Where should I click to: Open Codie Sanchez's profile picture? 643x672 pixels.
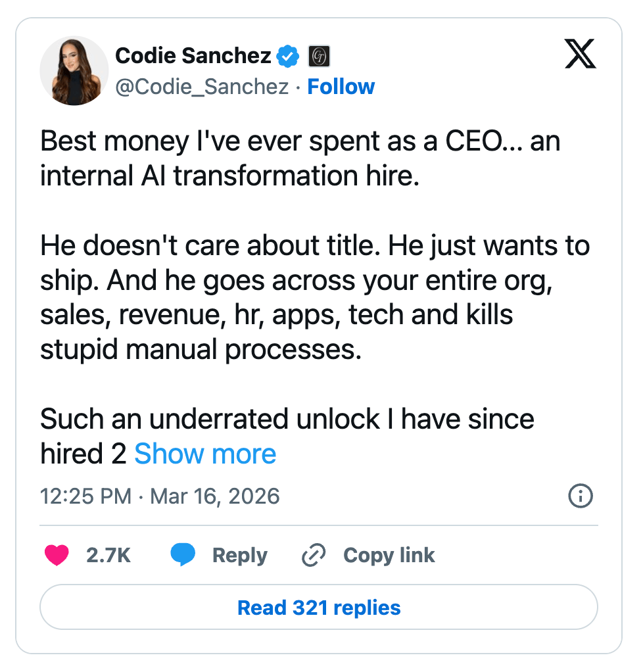74,70
